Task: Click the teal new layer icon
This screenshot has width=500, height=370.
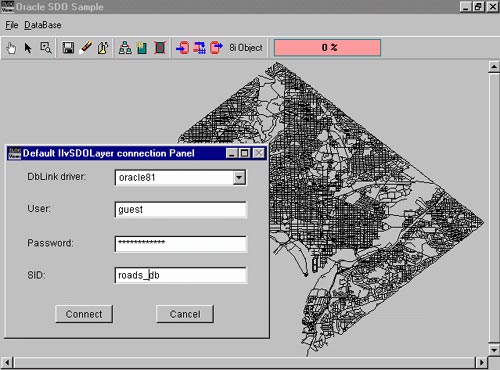Action: click(142, 48)
